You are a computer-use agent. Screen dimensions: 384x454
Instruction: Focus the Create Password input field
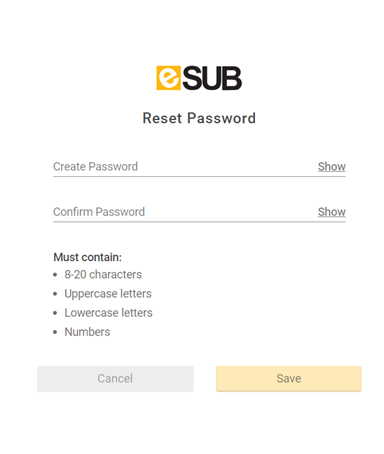[183, 166]
